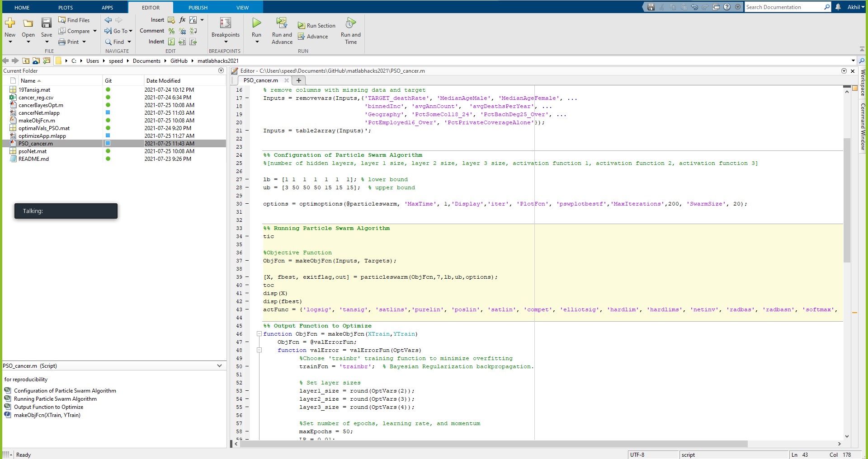The height and width of the screenshot is (459, 868).
Task: Click the Run Section icon
Action: pyautogui.click(x=302, y=26)
